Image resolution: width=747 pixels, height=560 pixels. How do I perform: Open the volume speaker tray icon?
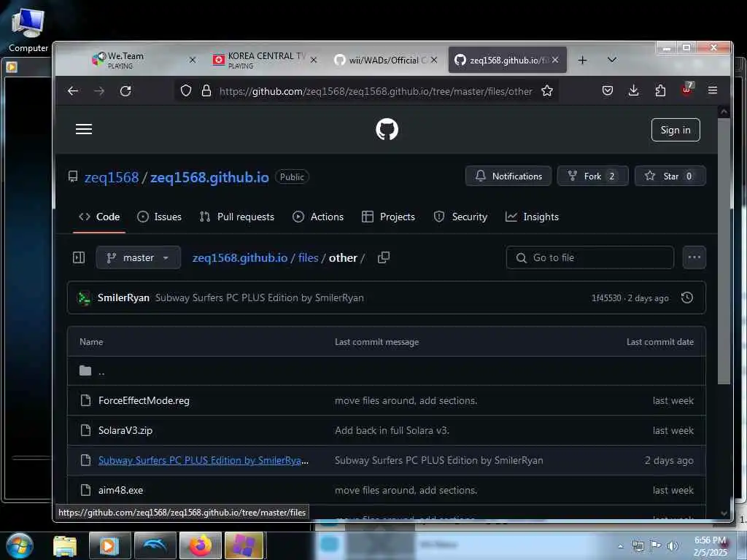(x=673, y=546)
